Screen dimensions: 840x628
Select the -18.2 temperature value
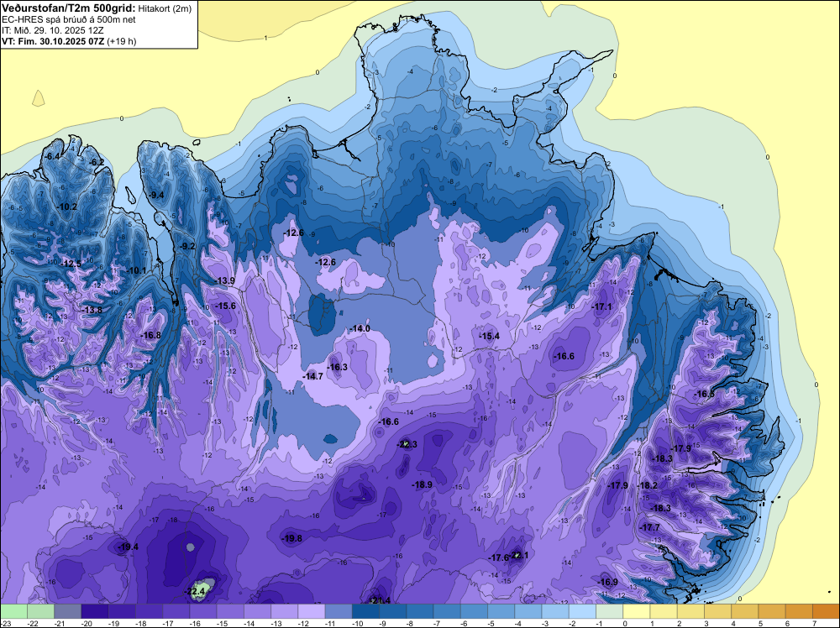click(x=647, y=485)
